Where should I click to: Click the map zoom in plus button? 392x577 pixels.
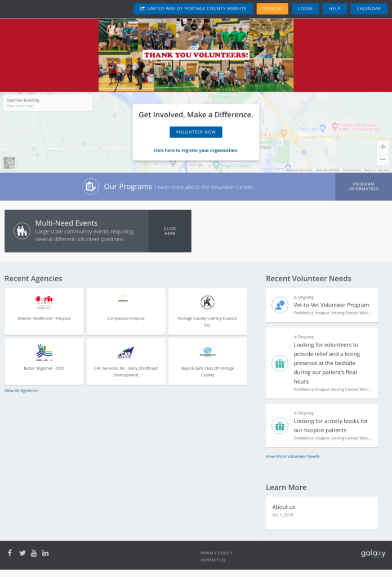[383, 147]
